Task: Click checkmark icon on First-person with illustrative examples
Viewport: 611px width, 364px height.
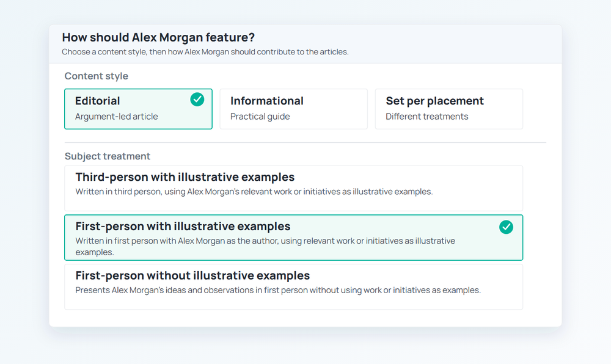Action: [506, 227]
